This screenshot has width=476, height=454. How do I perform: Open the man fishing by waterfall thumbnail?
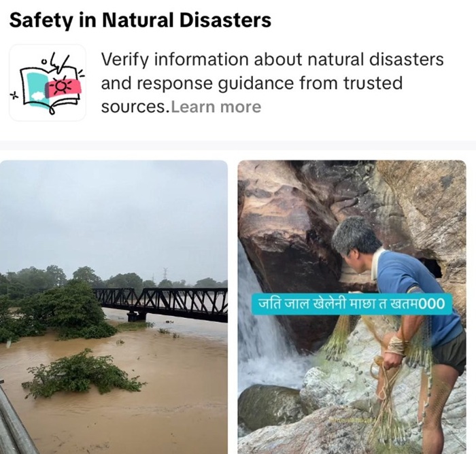point(352,307)
